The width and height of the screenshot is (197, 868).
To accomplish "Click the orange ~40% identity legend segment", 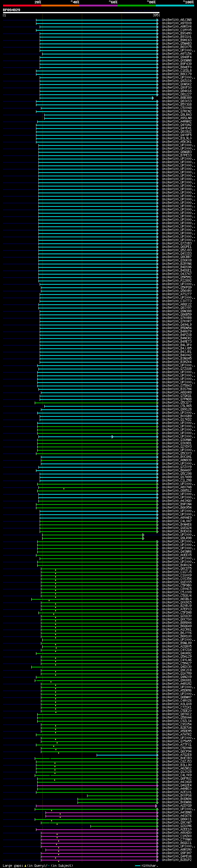I will pyautogui.click(x=60, y=6).
